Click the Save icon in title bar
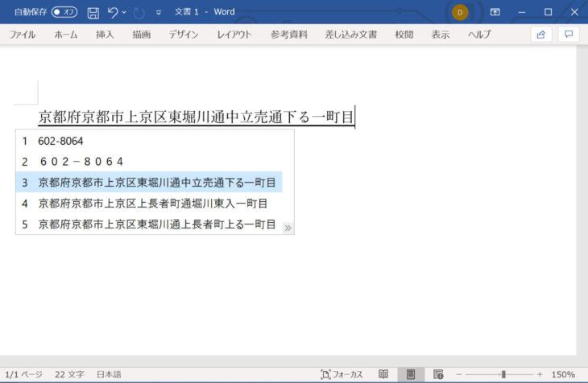Screen dimensions: 588x383 93,12
